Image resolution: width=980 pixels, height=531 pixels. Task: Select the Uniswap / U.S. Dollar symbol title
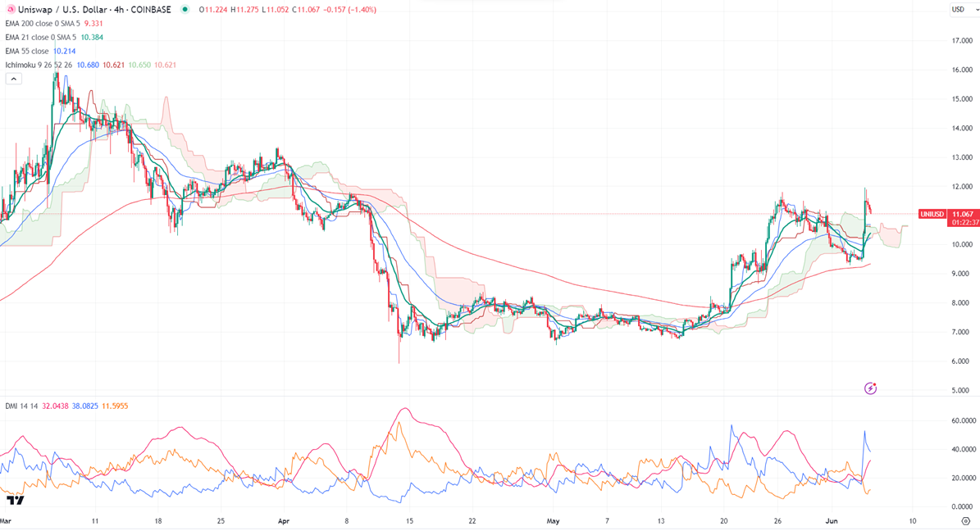pos(62,9)
